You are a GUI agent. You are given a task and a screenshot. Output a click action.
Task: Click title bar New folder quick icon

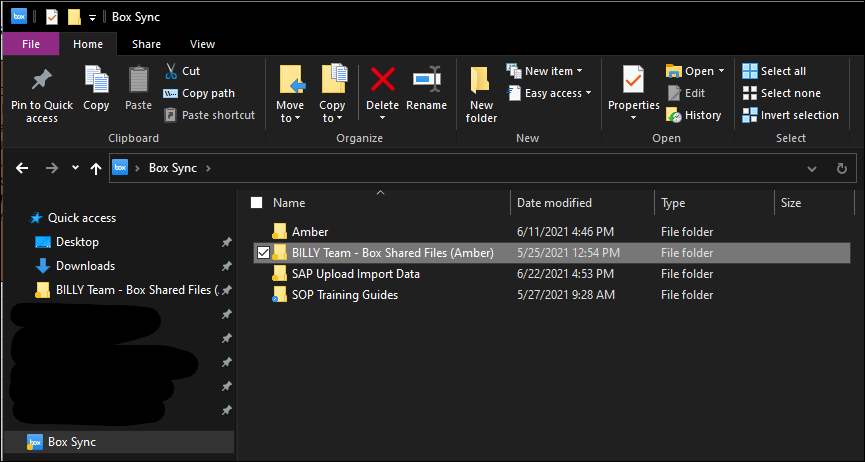pos(74,17)
